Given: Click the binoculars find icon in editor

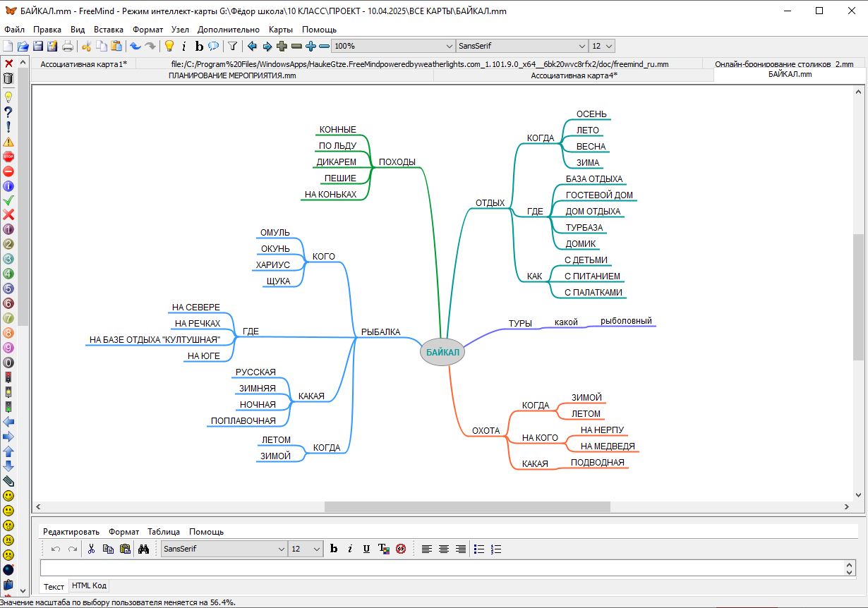Looking at the screenshot, I should (144, 549).
